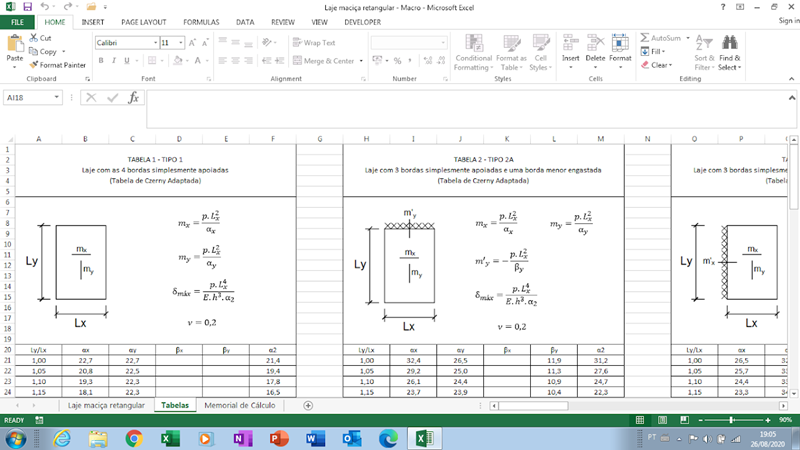
Task: Toggle Wrap Text for cells
Action: [314, 43]
